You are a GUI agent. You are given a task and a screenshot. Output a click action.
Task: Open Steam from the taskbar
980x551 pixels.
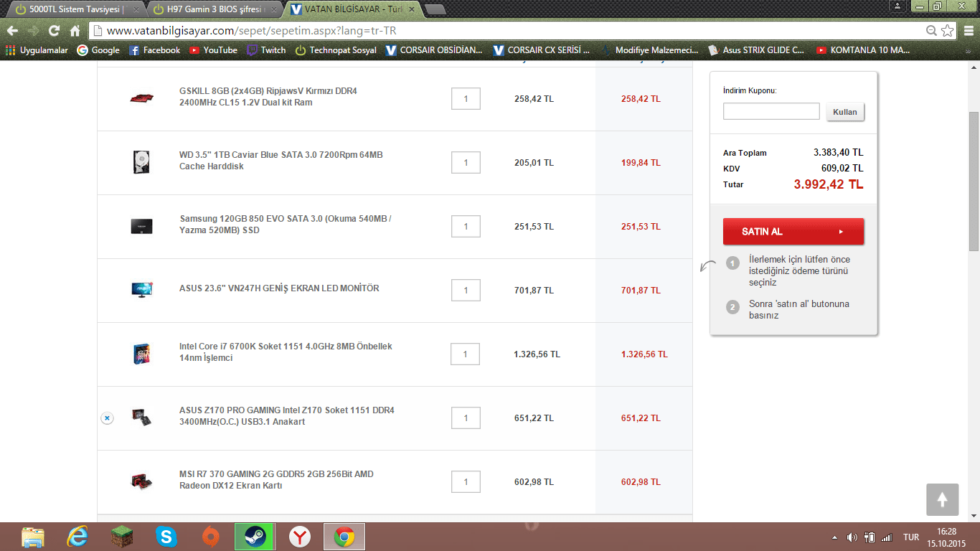(x=255, y=537)
